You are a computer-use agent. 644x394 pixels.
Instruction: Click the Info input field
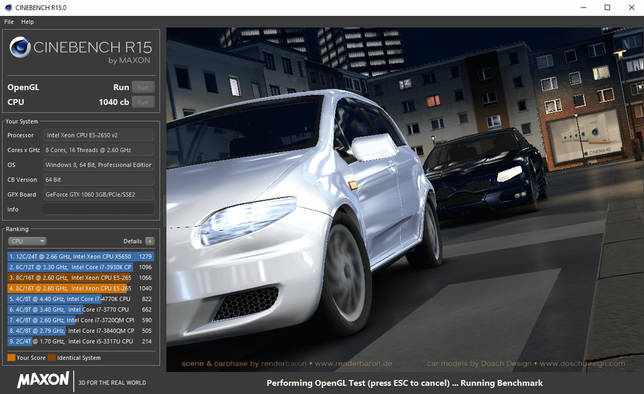(99, 209)
